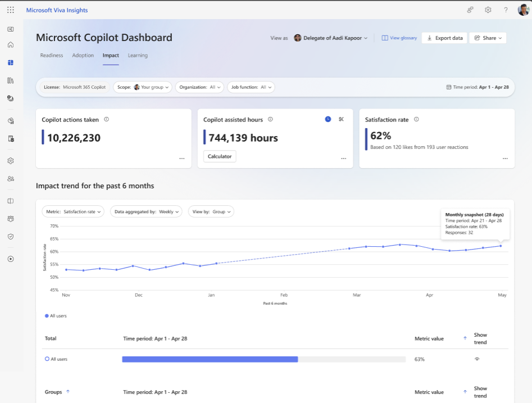
Task: Switch assisted hours to currency value view
Action: (341, 119)
